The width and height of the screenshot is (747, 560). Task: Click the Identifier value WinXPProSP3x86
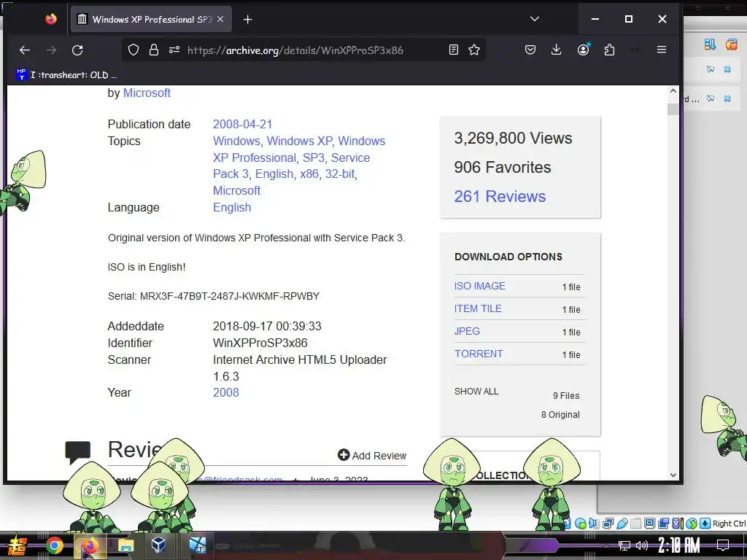260,343
